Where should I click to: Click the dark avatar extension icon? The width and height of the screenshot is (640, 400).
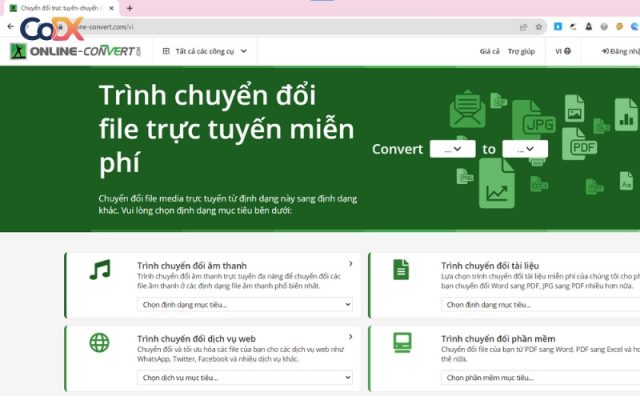coord(589,27)
